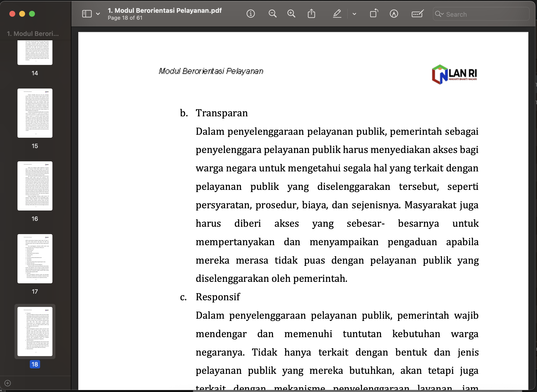Open the PDF info inspector
This screenshot has height=392, width=537.
click(x=251, y=14)
